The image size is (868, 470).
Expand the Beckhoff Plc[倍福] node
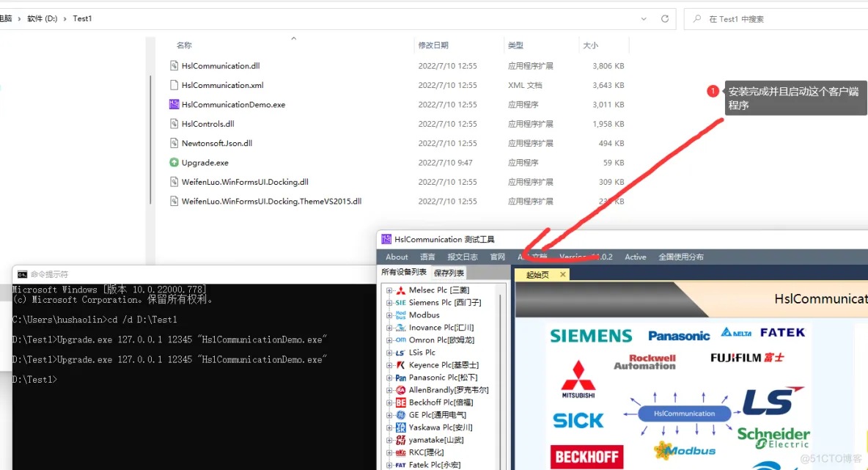pyautogui.click(x=389, y=403)
